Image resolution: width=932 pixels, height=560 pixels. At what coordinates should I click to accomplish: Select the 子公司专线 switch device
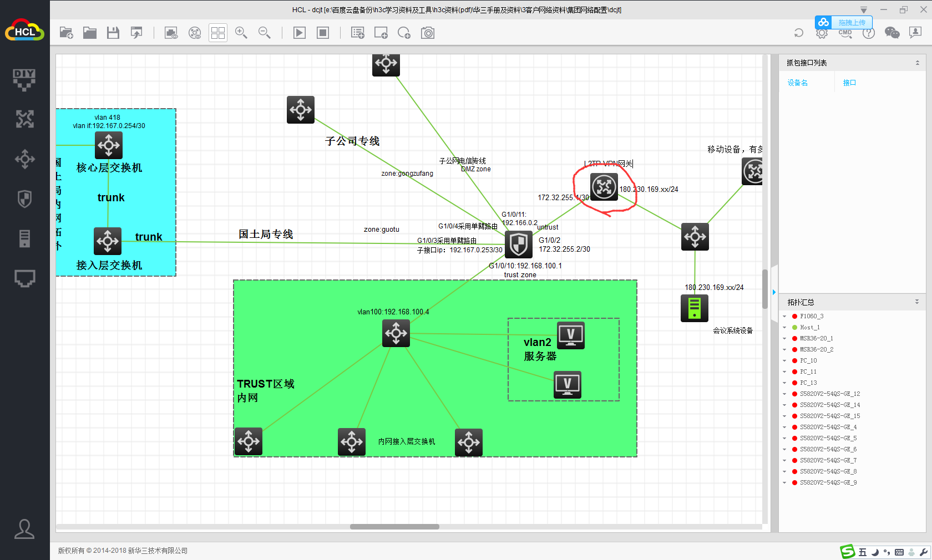[x=301, y=110]
